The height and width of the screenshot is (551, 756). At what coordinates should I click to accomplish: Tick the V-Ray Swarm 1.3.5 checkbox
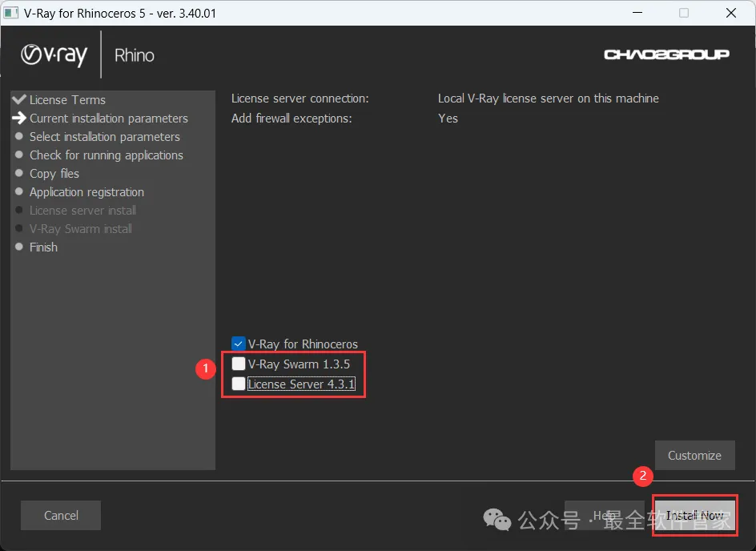(238, 364)
